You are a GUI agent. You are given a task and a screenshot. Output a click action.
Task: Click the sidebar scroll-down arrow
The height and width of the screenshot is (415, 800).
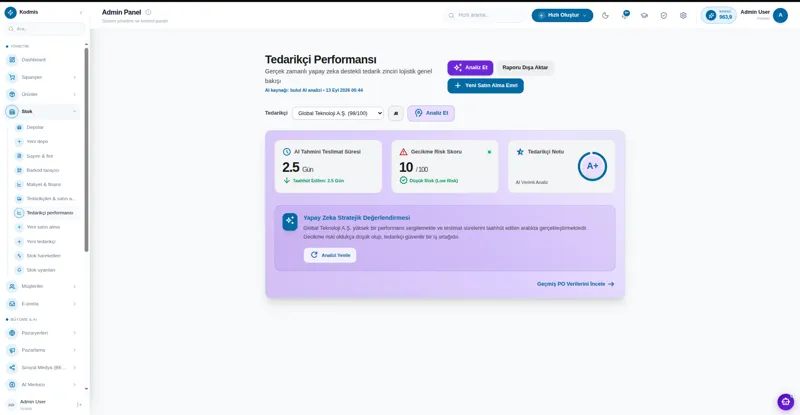pyautogui.click(x=86, y=388)
